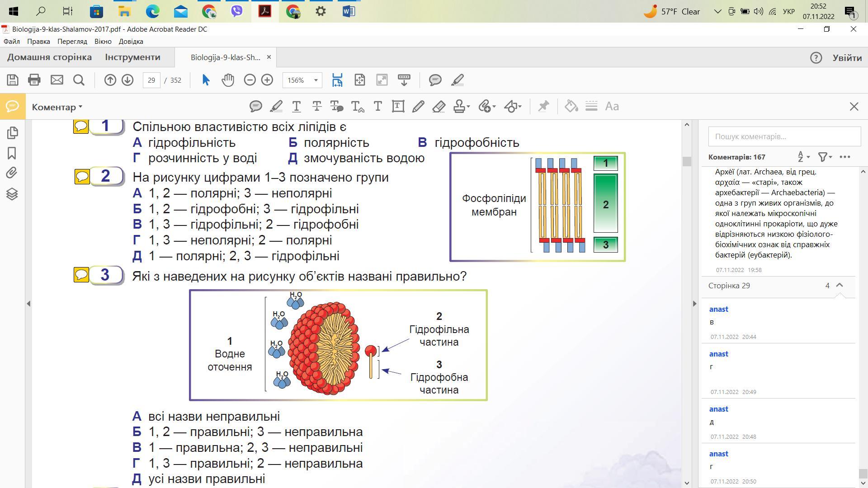Click sticky note beside question 1
The height and width of the screenshot is (488, 868).
(x=81, y=126)
